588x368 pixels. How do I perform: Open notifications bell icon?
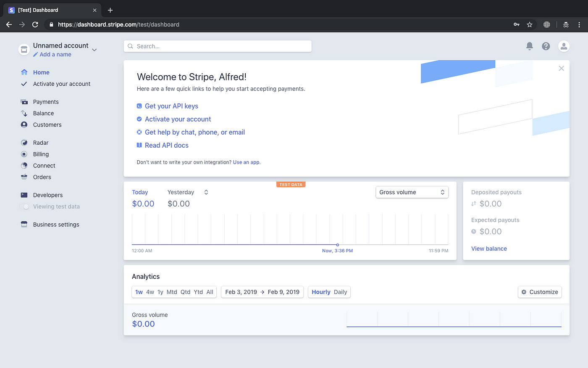[530, 46]
